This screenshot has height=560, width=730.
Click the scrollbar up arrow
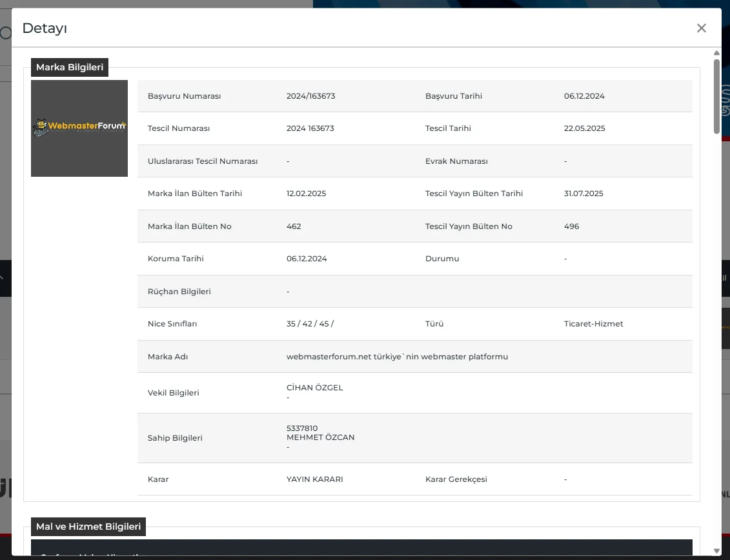coord(716,53)
